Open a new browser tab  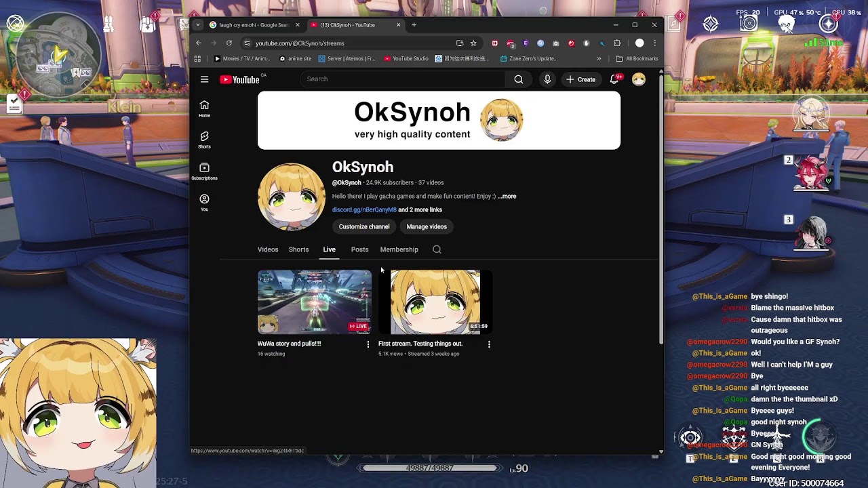point(414,25)
